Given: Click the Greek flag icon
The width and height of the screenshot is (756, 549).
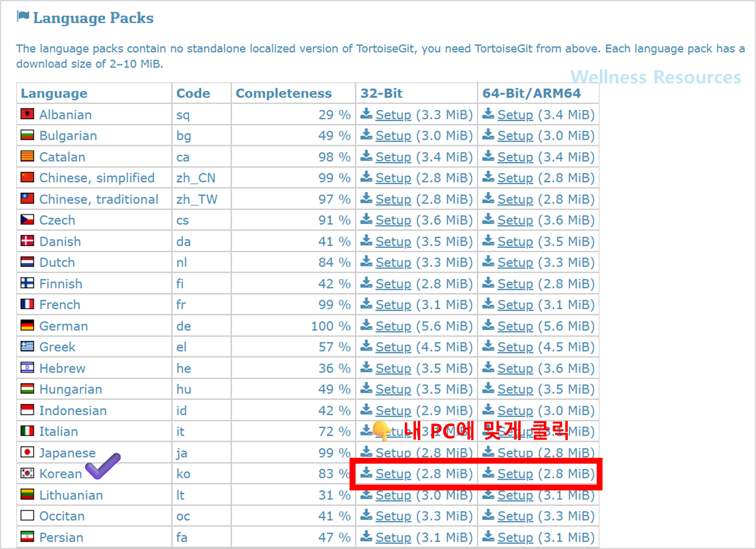Looking at the screenshot, I should pos(27,346).
